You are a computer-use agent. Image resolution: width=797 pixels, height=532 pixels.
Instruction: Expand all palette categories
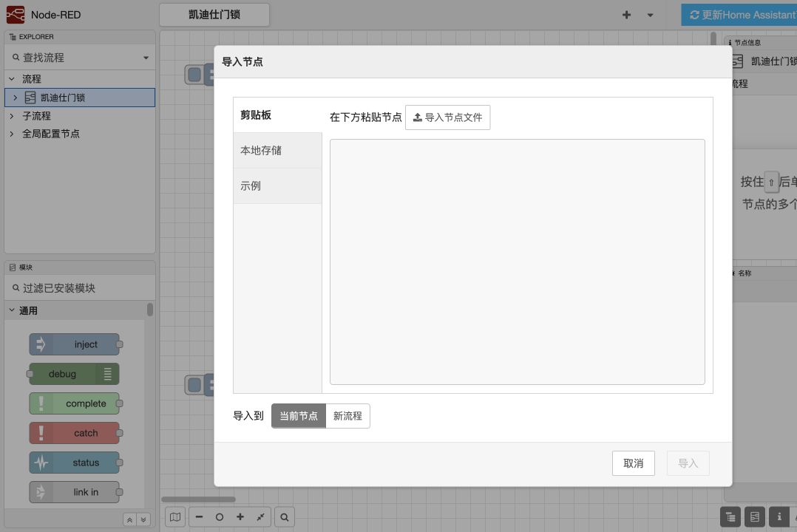coord(143,519)
